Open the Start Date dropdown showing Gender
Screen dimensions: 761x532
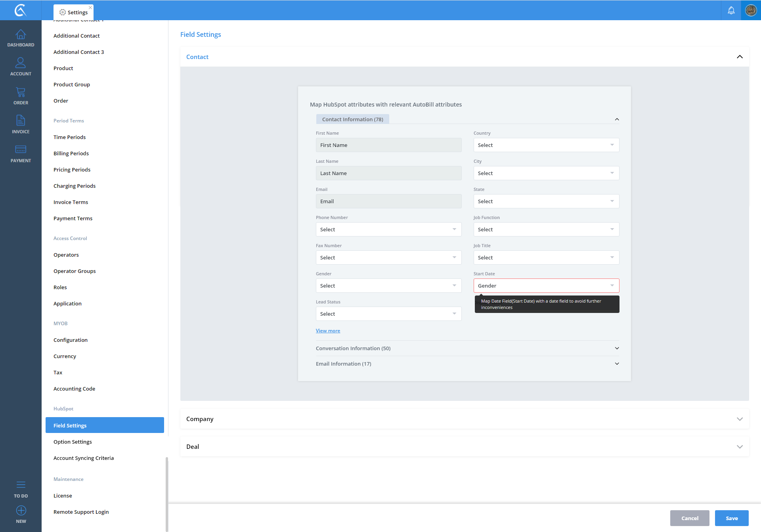pyautogui.click(x=546, y=286)
